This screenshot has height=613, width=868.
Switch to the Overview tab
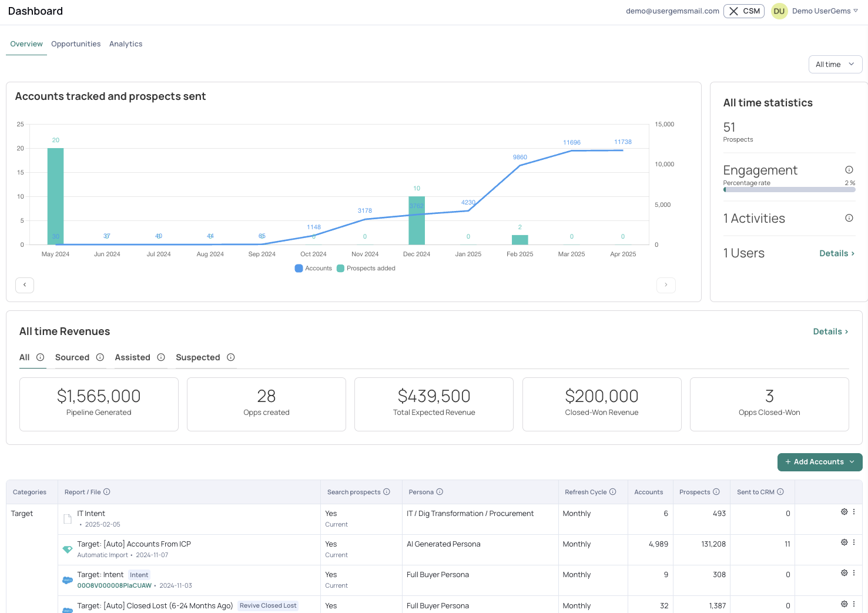click(26, 44)
